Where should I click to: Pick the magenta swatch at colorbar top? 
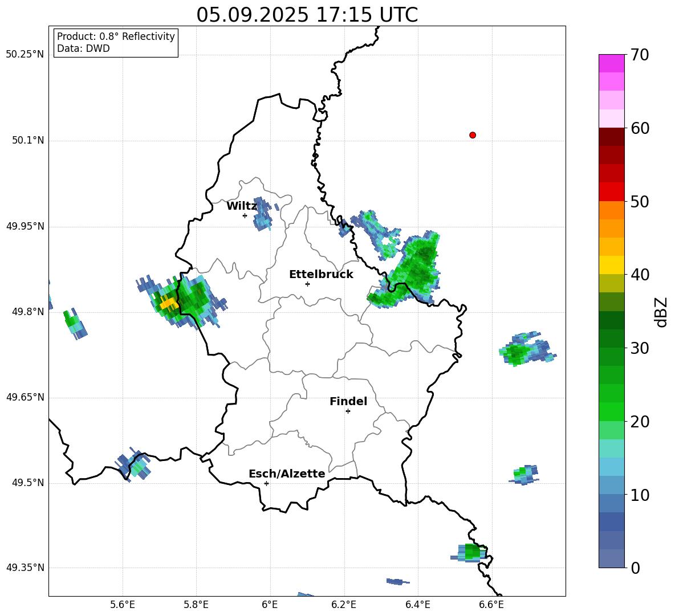[x=611, y=63]
